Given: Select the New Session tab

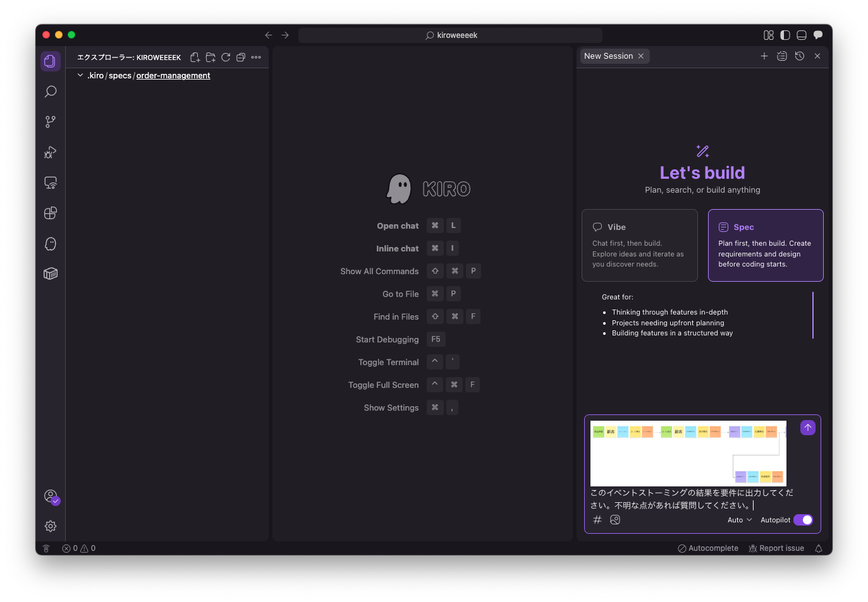Looking at the screenshot, I should click(x=608, y=56).
